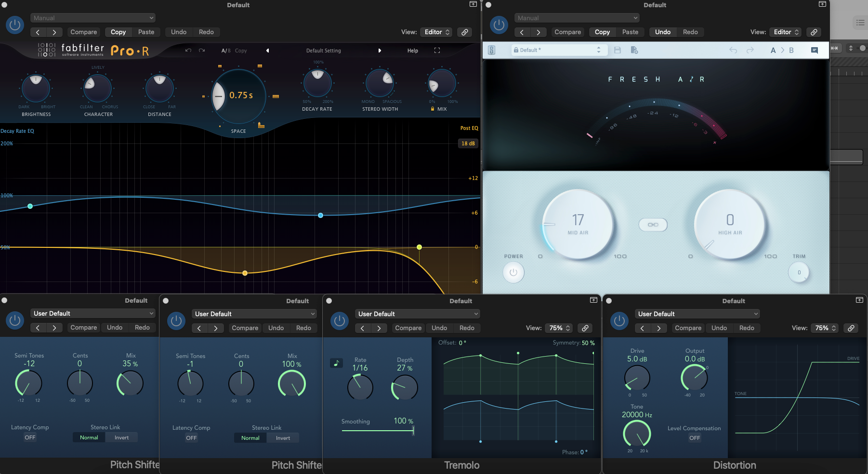The image size is (868, 474).
Task: Select Normal stereo link in first Pitch Shifter
Action: click(89, 437)
